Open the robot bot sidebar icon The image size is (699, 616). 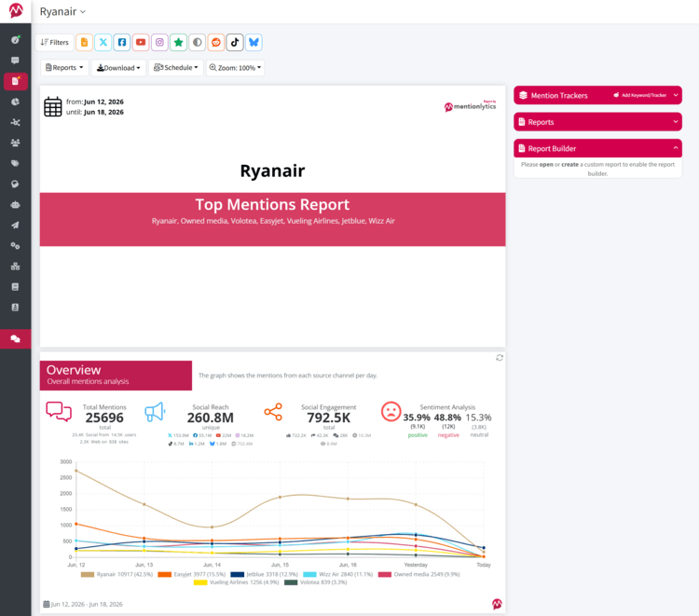(15, 205)
